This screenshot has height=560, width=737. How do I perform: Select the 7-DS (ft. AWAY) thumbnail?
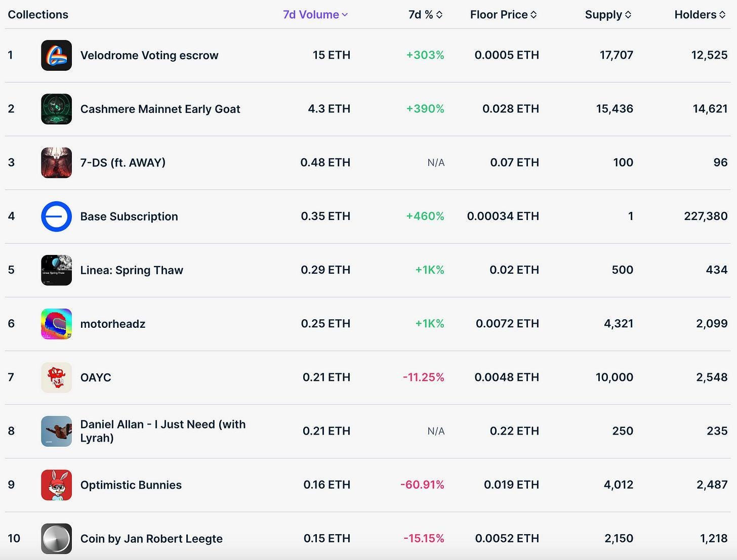click(56, 162)
